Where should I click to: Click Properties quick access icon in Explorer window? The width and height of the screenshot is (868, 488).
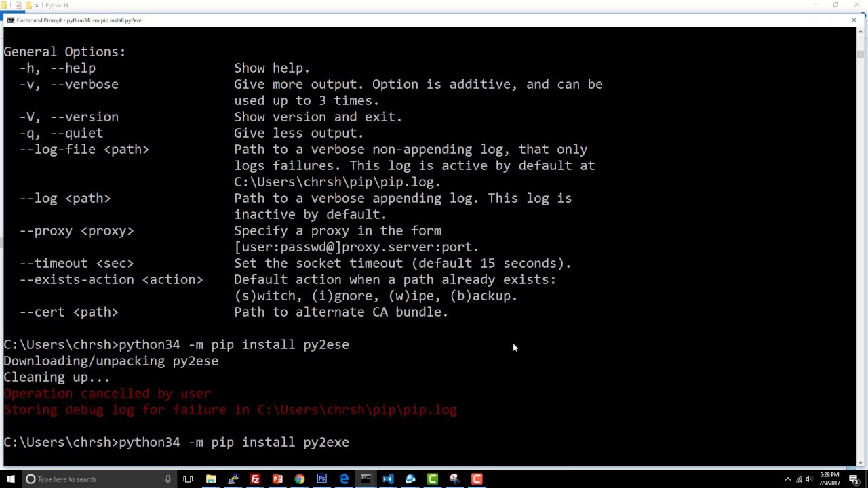tap(18, 5)
